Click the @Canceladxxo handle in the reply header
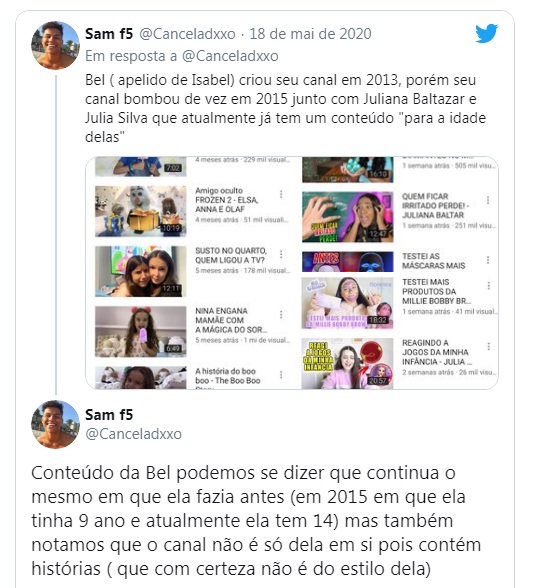The height and width of the screenshot is (588, 552). (187, 34)
